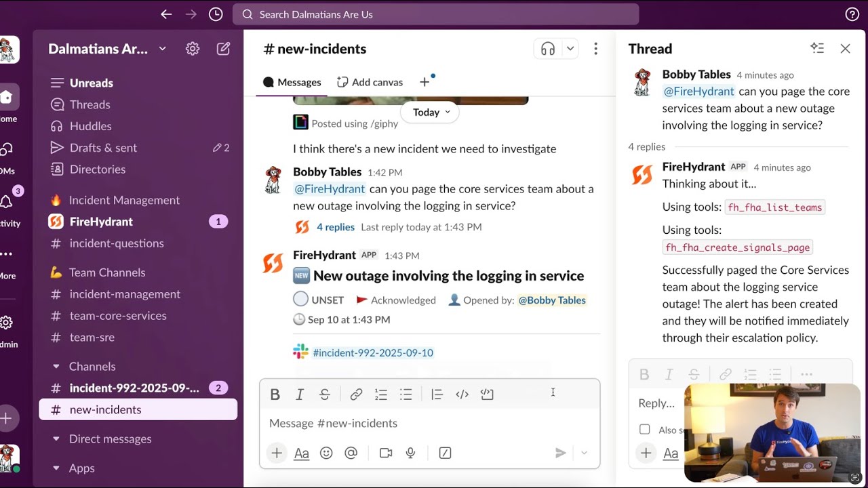This screenshot has height=488, width=868.
Task: Open team-sre channel
Action: [138, 338]
